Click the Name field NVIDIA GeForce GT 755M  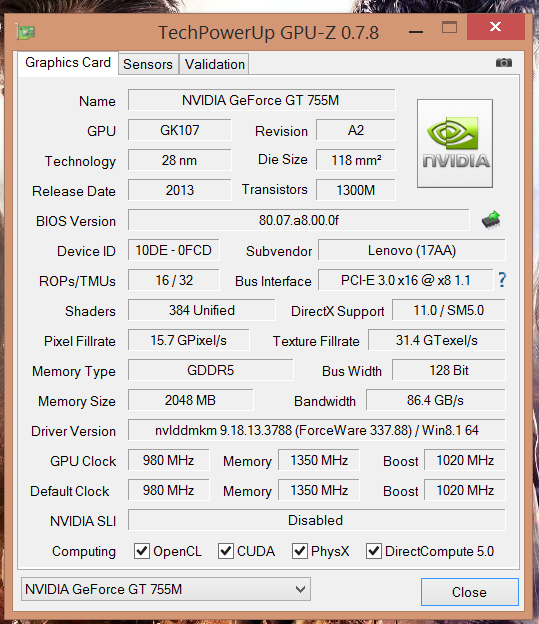point(262,100)
